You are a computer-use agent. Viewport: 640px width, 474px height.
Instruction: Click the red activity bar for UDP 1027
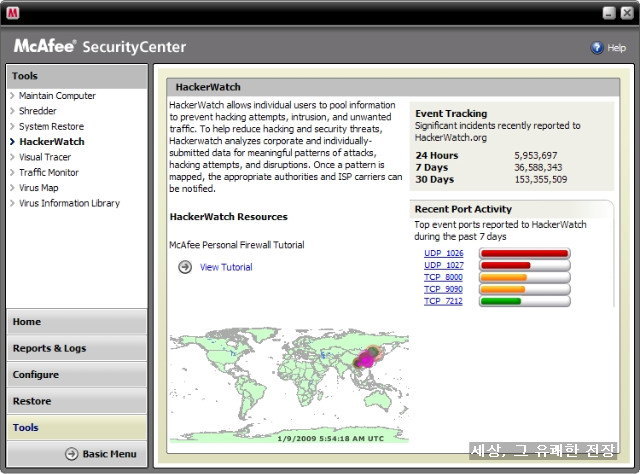click(524, 265)
